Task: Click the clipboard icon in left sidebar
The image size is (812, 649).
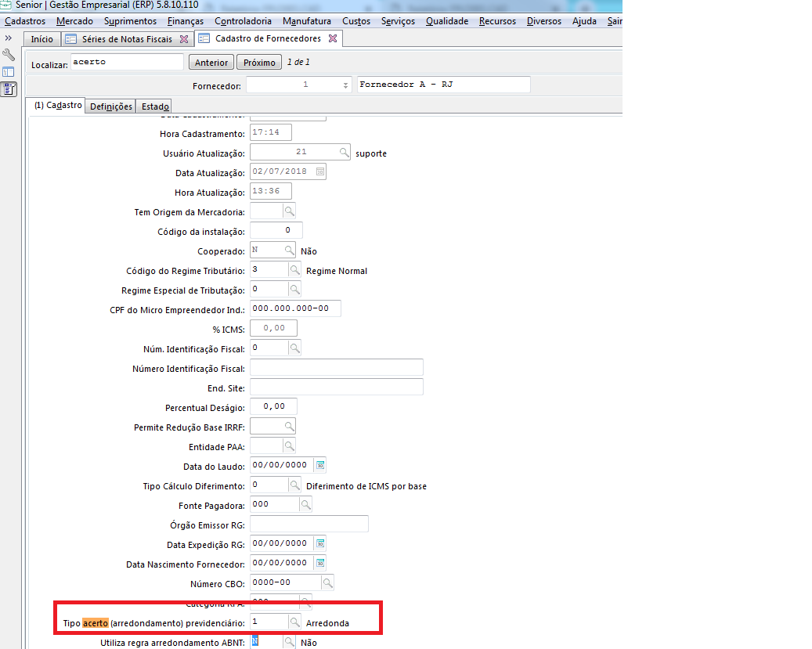Action: pyautogui.click(x=9, y=88)
